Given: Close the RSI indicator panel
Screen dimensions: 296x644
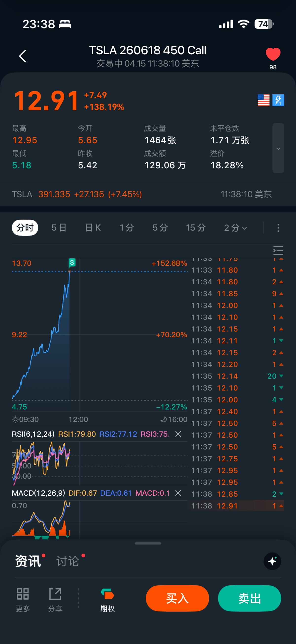Looking at the screenshot, I should 178,434.
